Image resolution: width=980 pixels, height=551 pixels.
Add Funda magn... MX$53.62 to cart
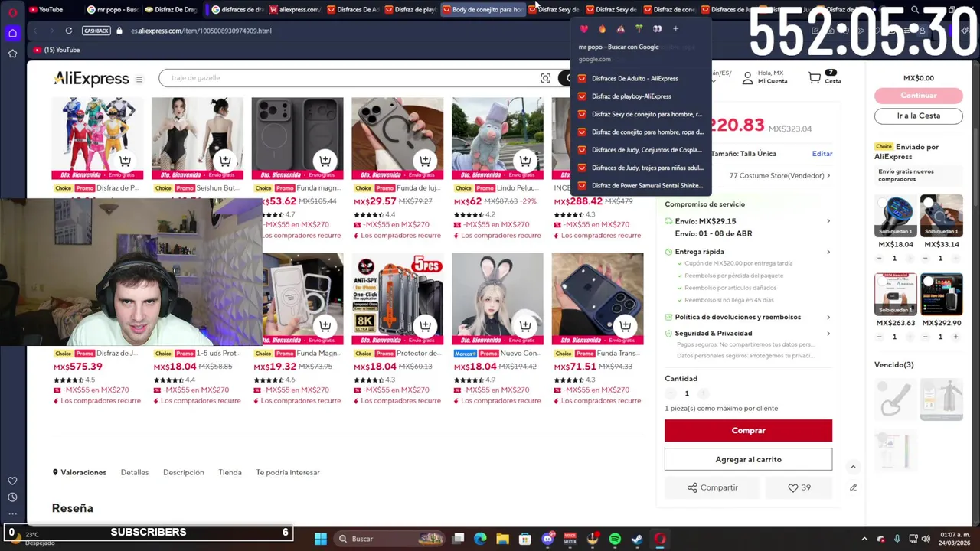(325, 161)
